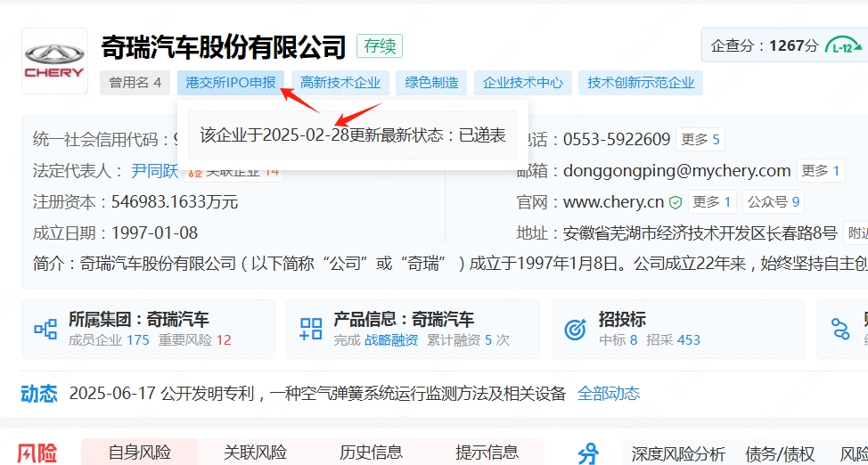Screen dimensions: 868x465
Task: Switch to 自身风险 tab
Action: 140,453
